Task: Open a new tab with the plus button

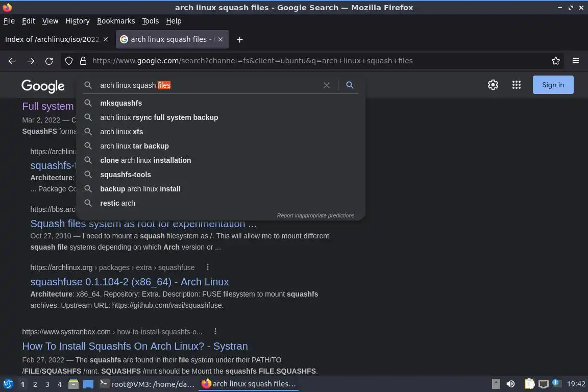Action: pyautogui.click(x=239, y=39)
